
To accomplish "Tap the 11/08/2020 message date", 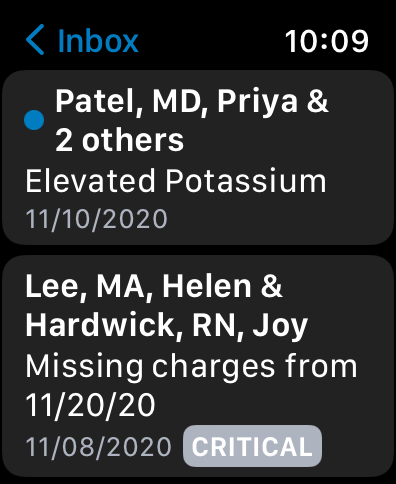I will point(99,447).
